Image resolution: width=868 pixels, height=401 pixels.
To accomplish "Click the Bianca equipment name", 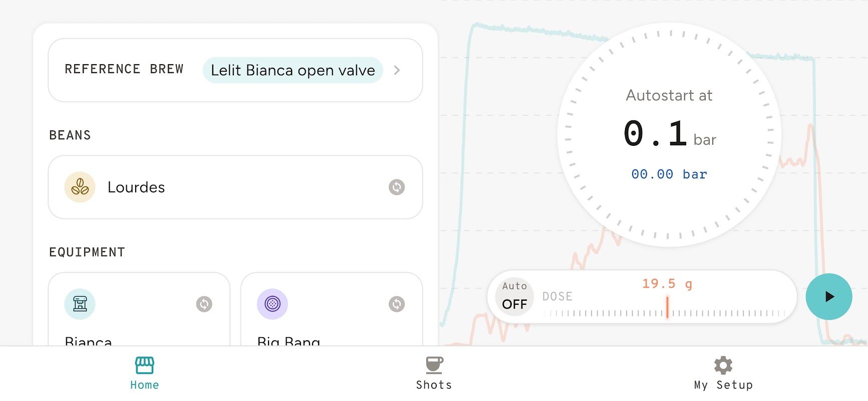I will pos(89,341).
